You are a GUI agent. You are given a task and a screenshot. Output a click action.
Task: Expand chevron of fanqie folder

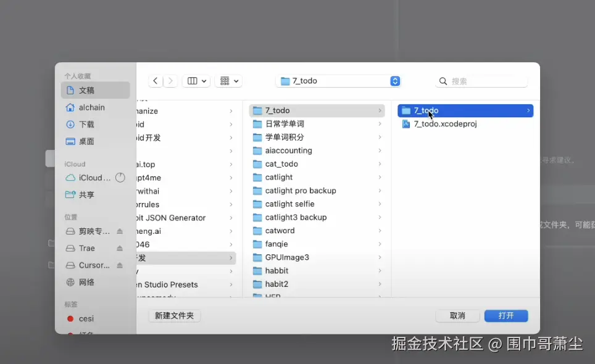pos(380,244)
